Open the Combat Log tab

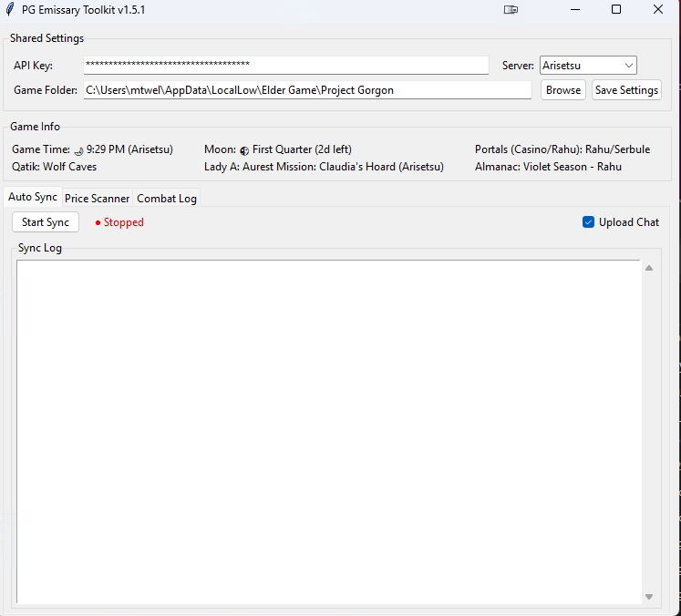(x=167, y=199)
